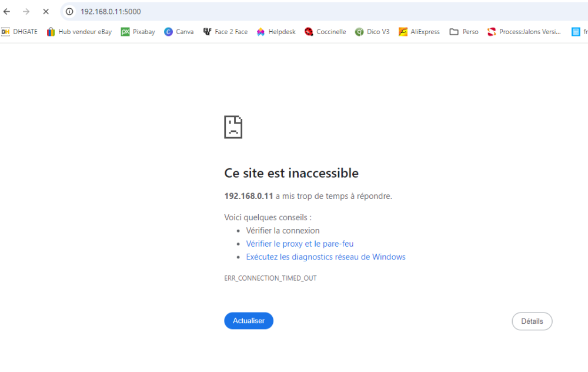Click the forward navigation arrow
The height and width of the screenshot is (372, 588).
(x=26, y=12)
